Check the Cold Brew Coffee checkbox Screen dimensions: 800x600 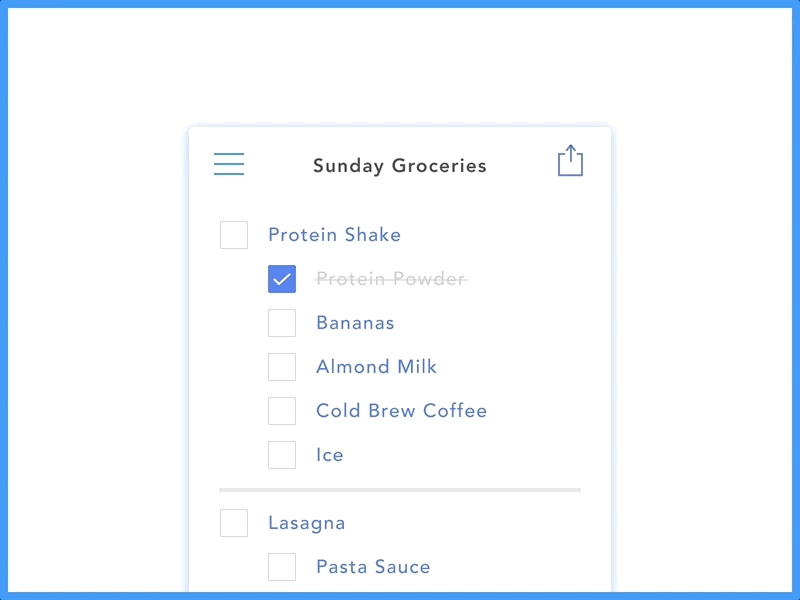[x=282, y=411]
